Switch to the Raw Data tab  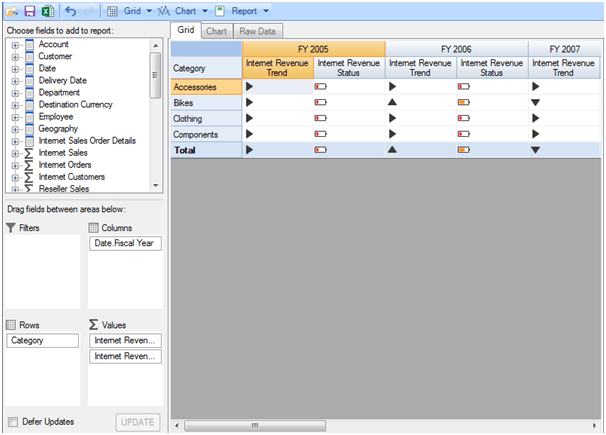point(257,31)
